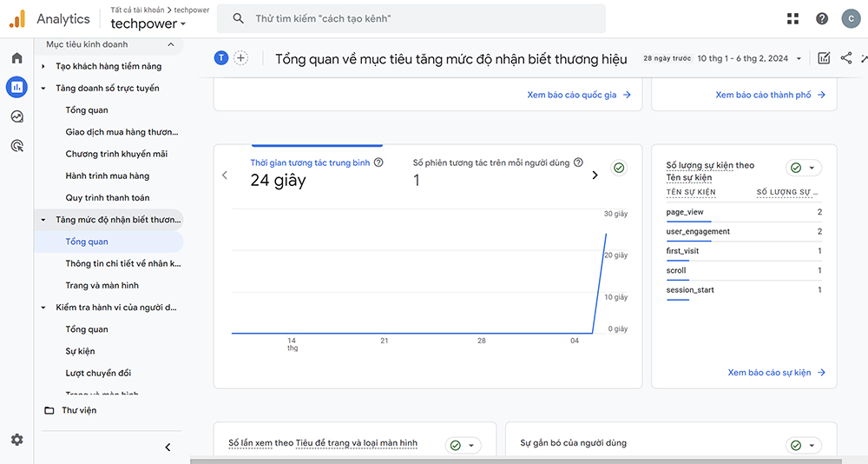Open Admin settings gear icon
This screenshot has height=464, width=868.
tap(16, 440)
